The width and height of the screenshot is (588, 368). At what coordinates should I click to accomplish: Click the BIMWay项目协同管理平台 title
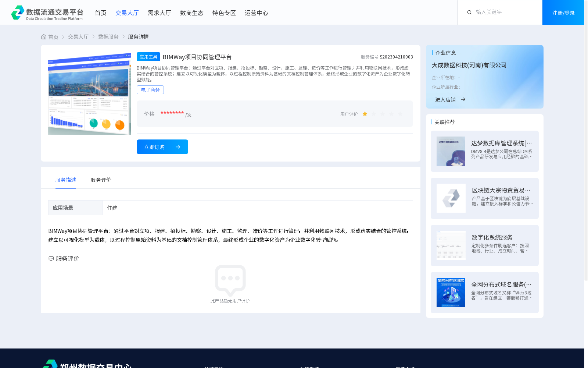pos(197,57)
